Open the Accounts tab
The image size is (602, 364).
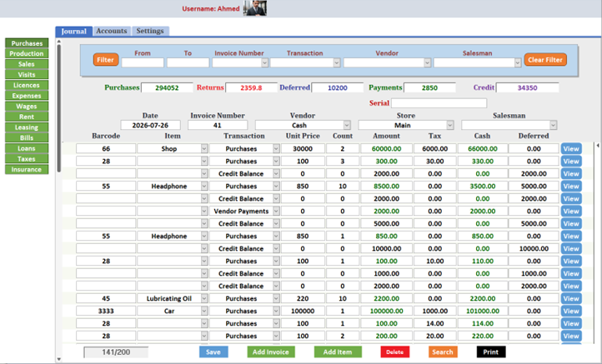point(112,31)
